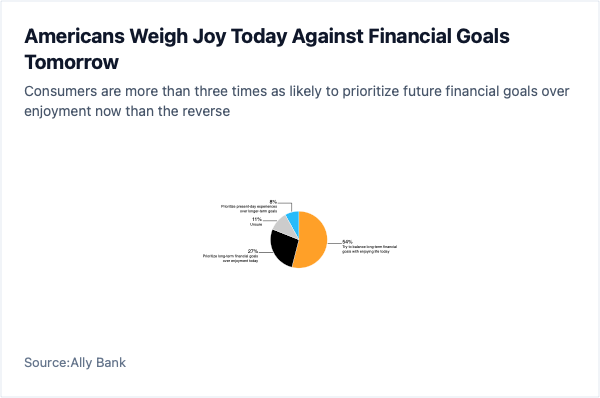
Task: Click the headline 'Americans Weigh Joy Today Against Financial Goals'
Action: [267, 36]
